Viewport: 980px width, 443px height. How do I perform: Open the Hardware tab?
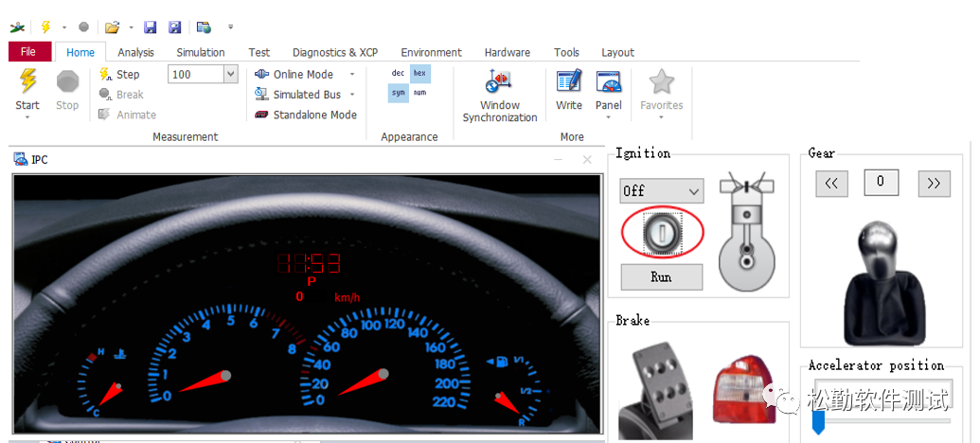[x=508, y=52]
